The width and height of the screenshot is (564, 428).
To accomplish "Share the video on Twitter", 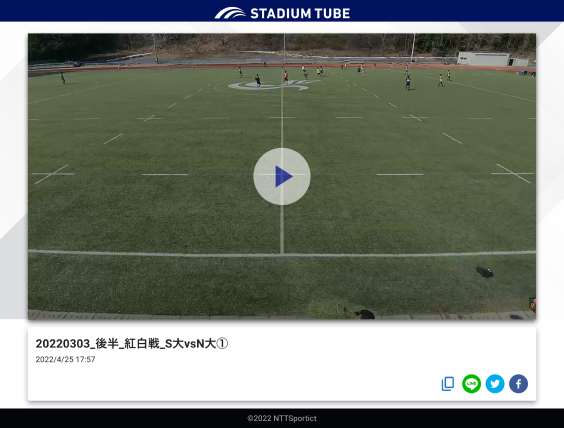I will [x=495, y=384].
